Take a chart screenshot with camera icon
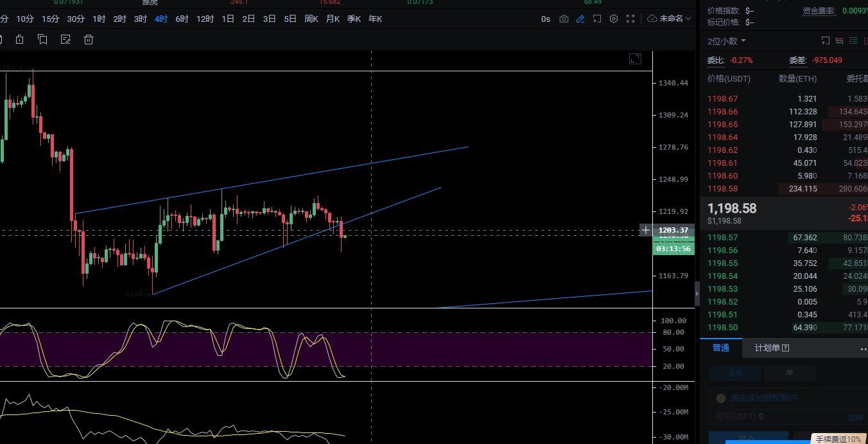The width and height of the screenshot is (868, 444). click(564, 19)
